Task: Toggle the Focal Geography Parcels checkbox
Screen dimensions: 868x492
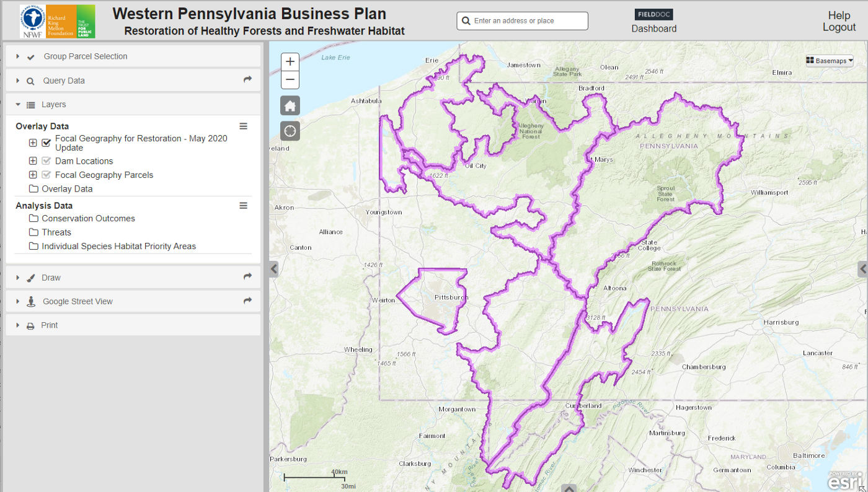Action: 46,175
